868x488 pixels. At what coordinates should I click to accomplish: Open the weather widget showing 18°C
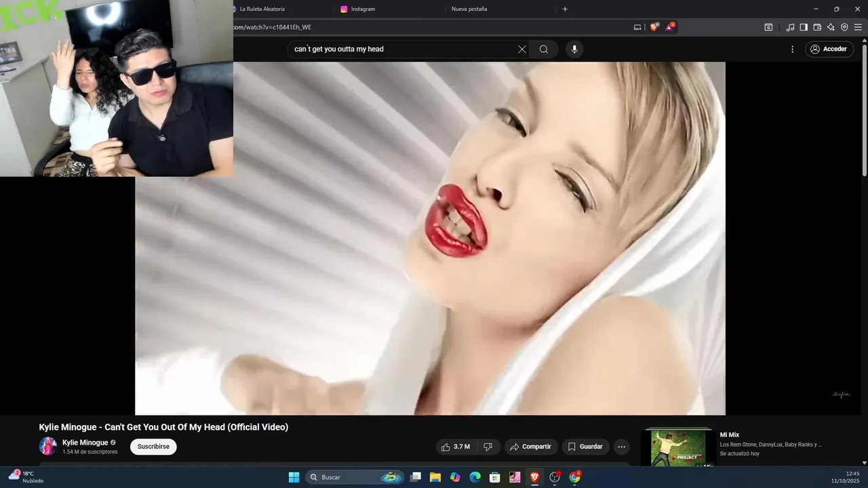click(26, 476)
